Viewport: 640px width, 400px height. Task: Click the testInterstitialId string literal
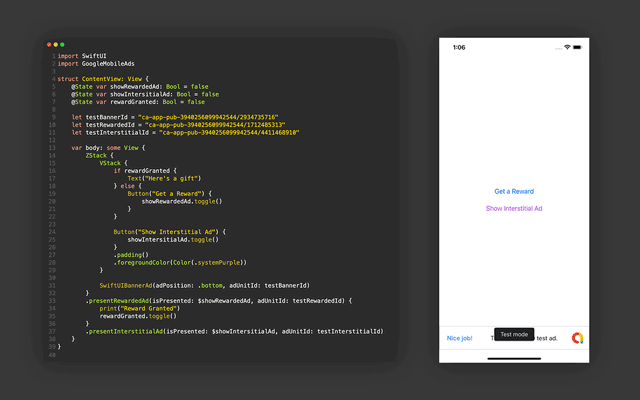[x=229, y=133]
